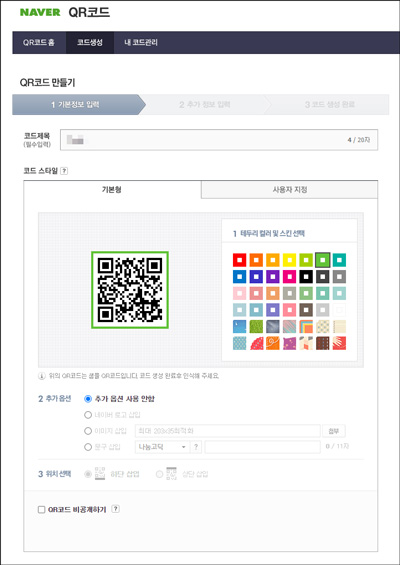
Task: Select the 사용자 지정 style tab
Action: pos(290,190)
